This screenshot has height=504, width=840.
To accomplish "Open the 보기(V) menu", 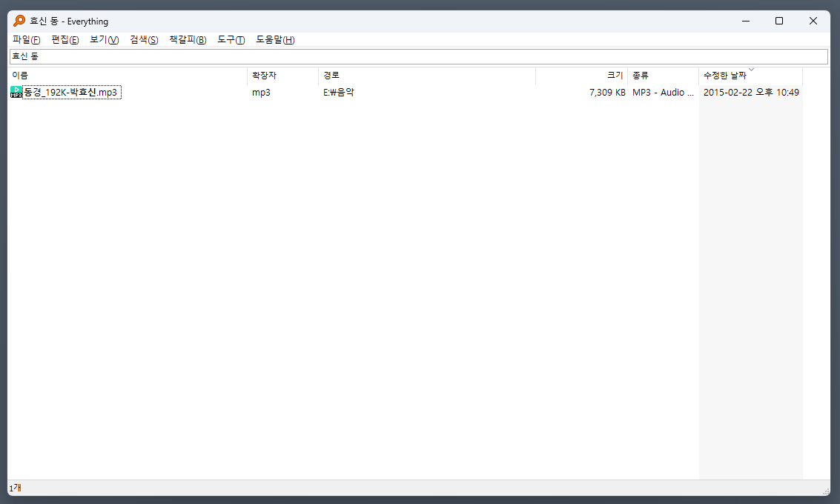I will point(102,40).
